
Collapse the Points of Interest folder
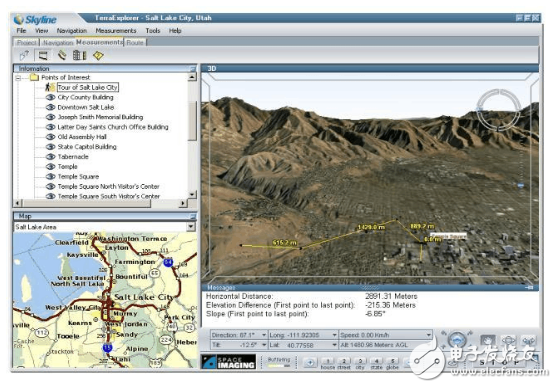[x=18, y=77]
